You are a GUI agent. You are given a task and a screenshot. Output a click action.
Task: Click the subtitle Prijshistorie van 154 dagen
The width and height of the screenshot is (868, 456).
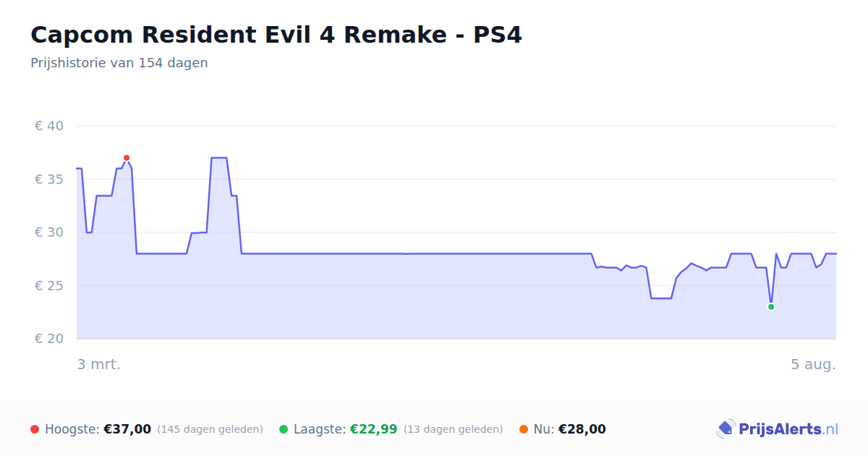click(119, 63)
